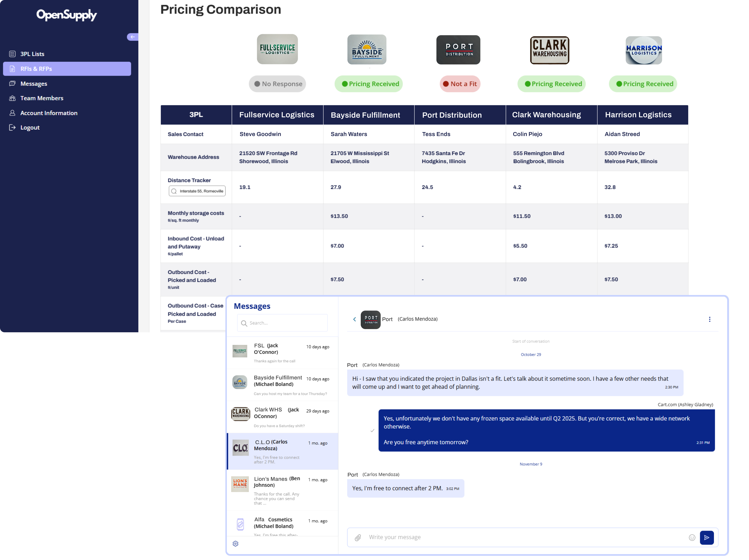Open the Alfa Cosmetics conversation
This screenshot has height=560, width=749.
coord(282,524)
